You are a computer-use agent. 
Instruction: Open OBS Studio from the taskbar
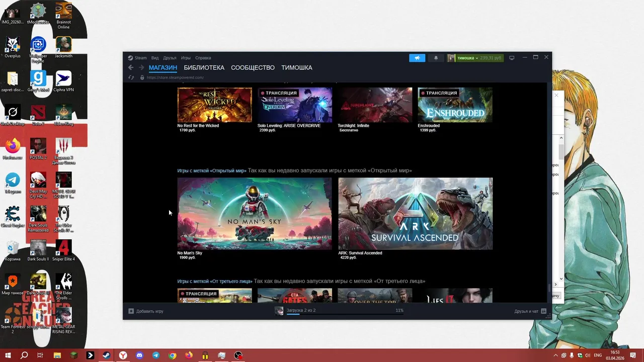pyautogui.click(x=238, y=355)
